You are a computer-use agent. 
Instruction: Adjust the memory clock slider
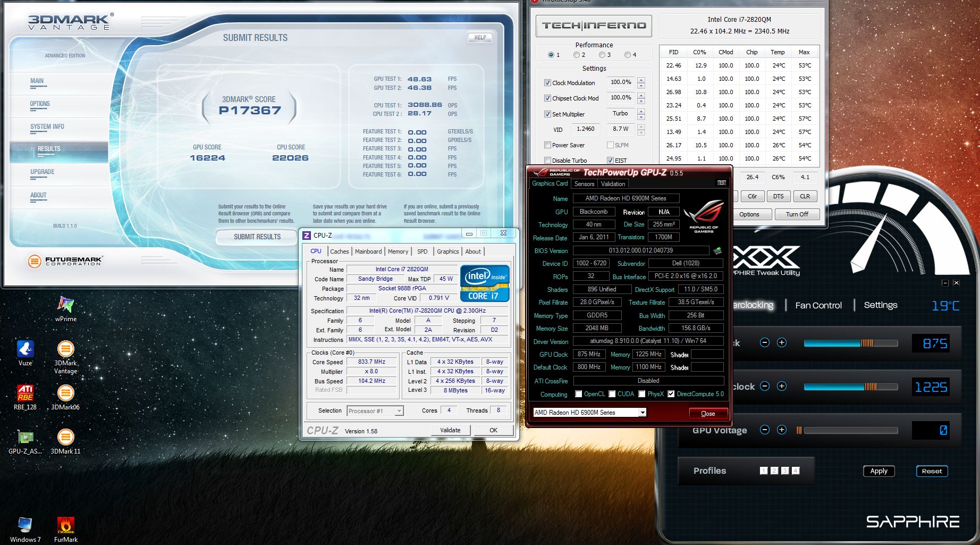[x=850, y=387]
